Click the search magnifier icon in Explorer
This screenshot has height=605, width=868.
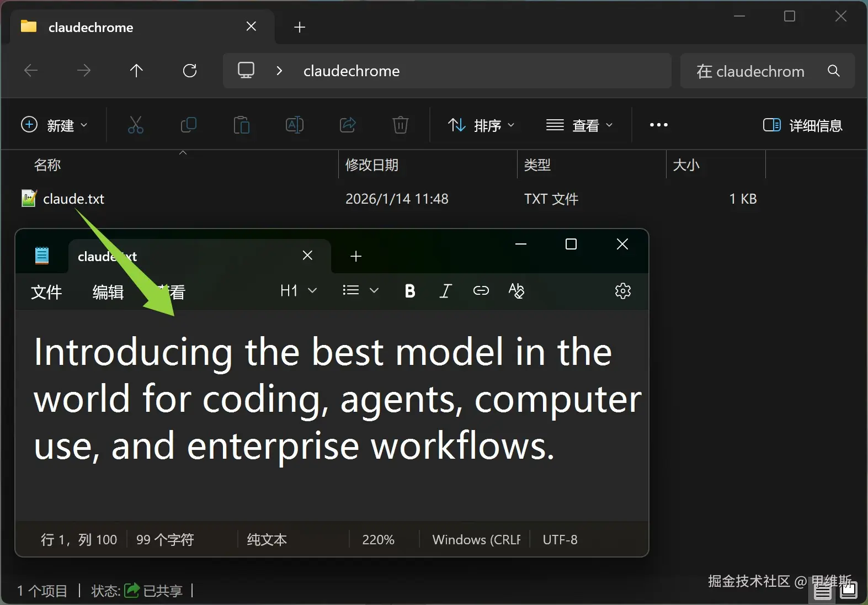click(x=834, y=71)
